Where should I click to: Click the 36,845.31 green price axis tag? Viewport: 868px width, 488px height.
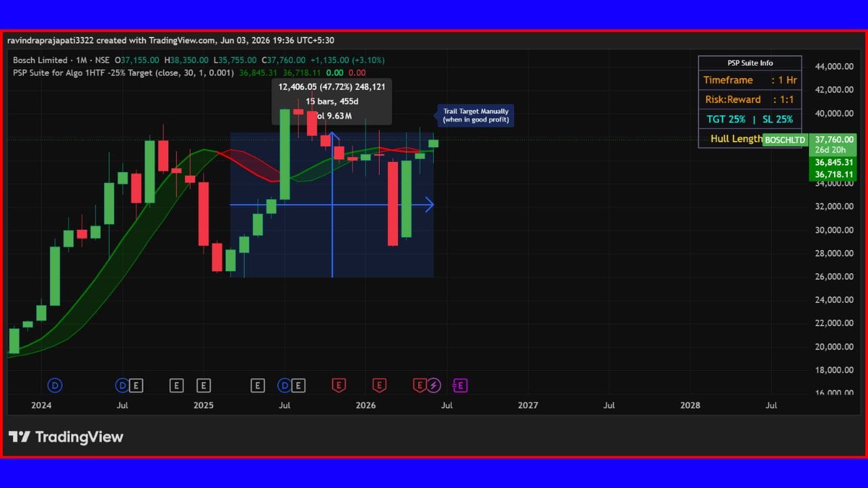(x=834, y=163)
